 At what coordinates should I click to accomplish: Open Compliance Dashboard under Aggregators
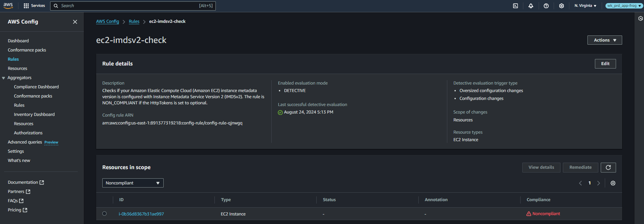[x=36, y=87]
